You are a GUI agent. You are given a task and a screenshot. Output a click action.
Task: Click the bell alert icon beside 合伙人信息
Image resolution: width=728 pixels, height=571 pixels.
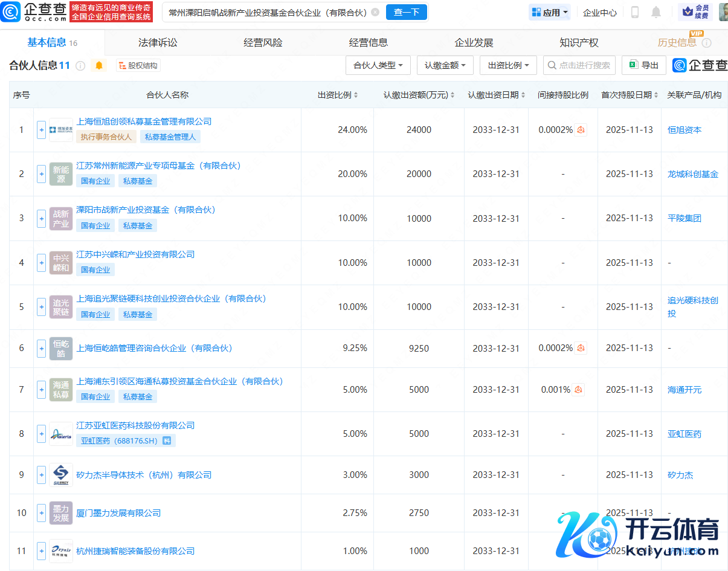click(99, 65)
